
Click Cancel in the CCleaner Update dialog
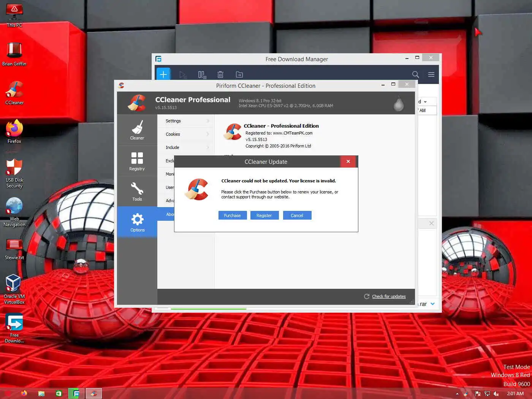pyautogui.click(x=297, y=215)
